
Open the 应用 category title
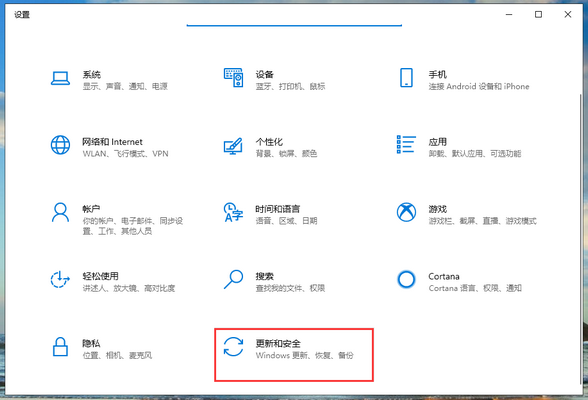[x=438, y=142]
